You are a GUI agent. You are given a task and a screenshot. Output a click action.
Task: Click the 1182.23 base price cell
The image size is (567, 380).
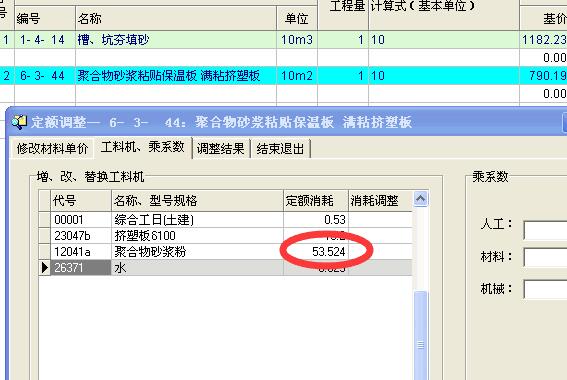click(543, 40)
